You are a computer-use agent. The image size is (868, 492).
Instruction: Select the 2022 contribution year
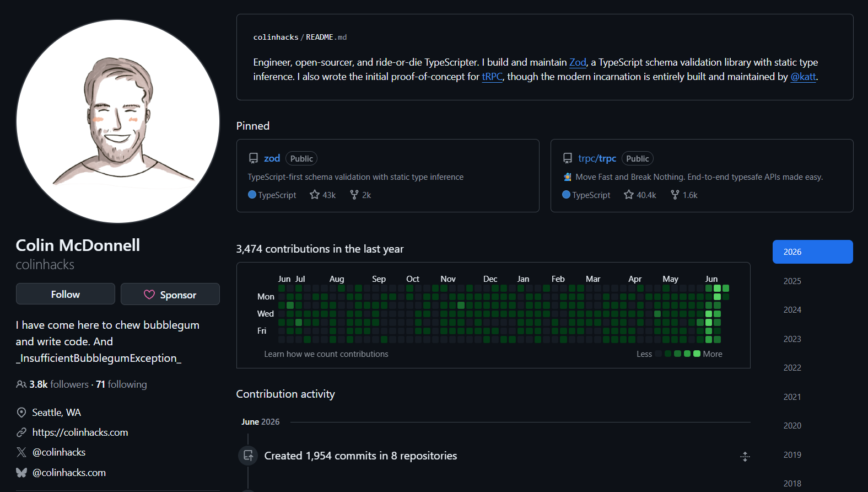pyautogui.click(x=813, y=367)
